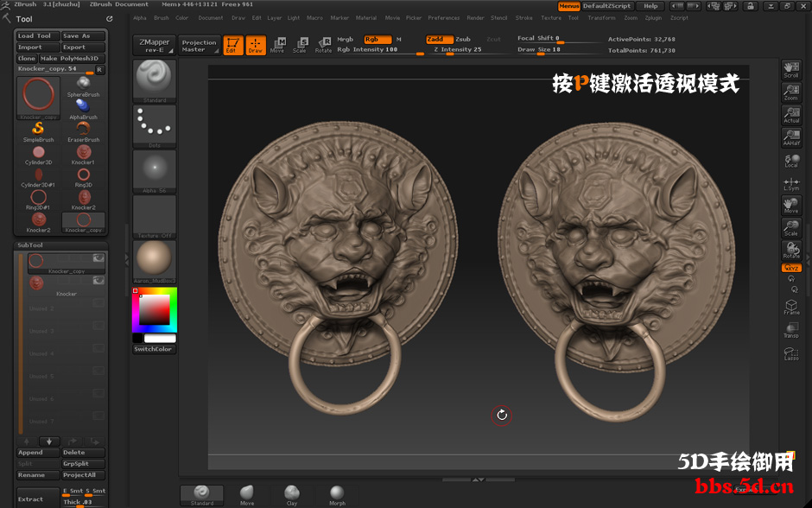Image resolution: width=812 pixels, height=508 pixels.
Task: Open the Projection Master popup
Action: pos(200,46)
